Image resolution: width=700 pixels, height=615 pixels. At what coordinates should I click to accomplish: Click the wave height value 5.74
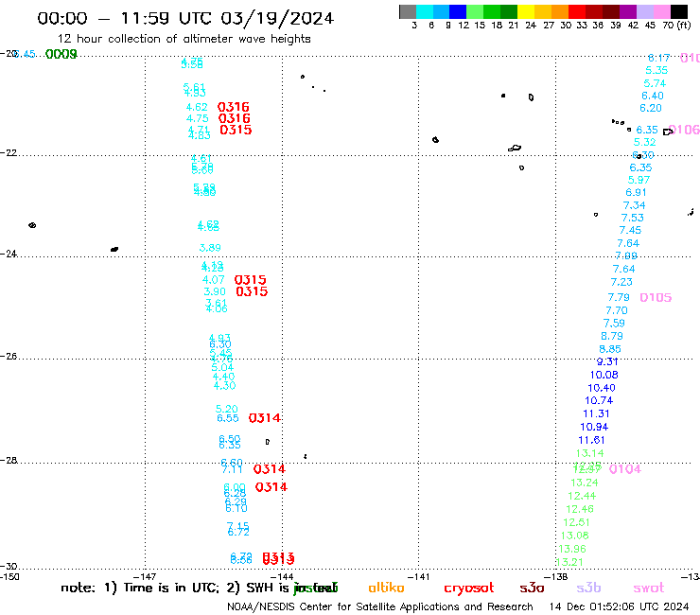coord(655,83)
